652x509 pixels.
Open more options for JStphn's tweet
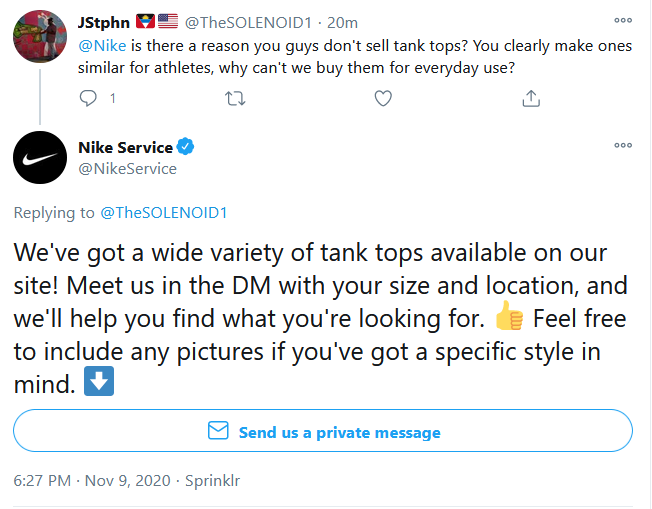pyautogui.click(x=623, y=22)
